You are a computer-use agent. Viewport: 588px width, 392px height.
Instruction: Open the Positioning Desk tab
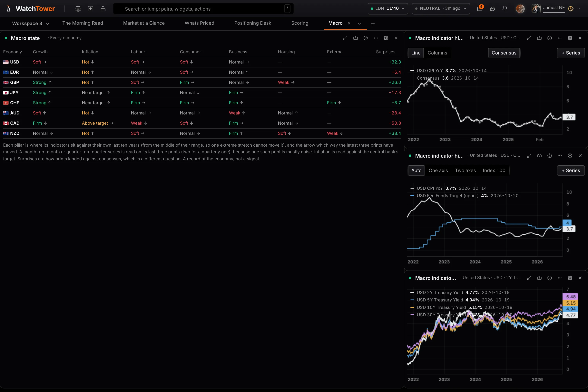coord(252,23)
